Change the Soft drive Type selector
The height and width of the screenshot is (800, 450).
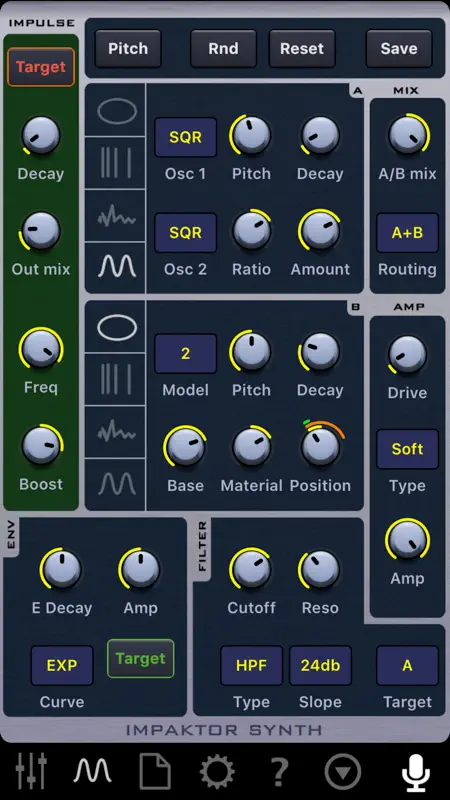(407, 449)
